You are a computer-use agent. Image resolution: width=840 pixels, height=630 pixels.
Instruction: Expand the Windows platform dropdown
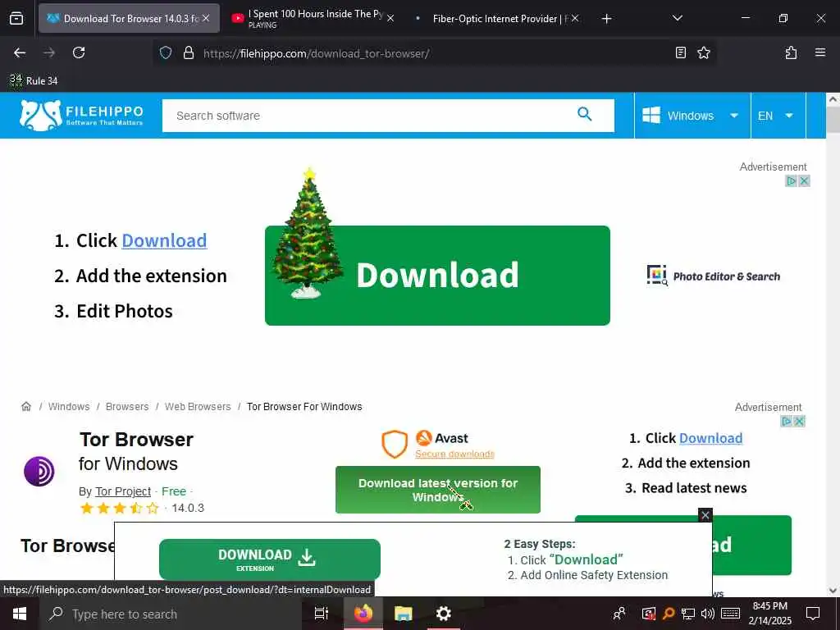[692, 116]
